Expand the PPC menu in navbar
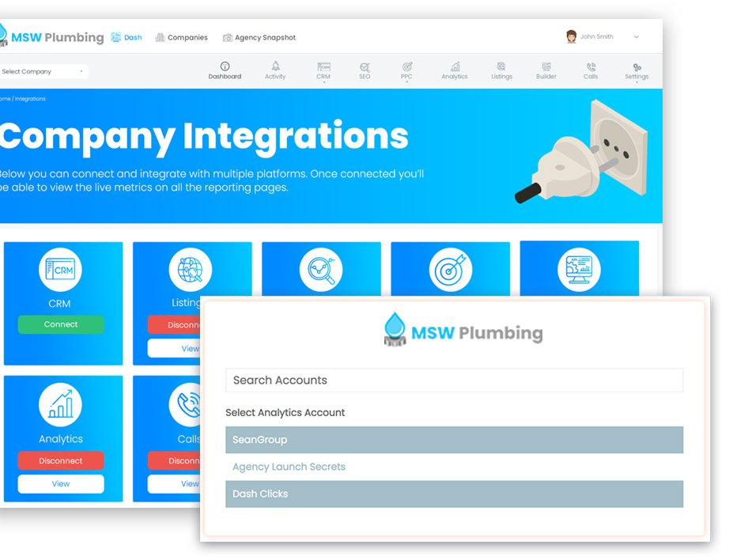Image resolution: width=733 pixels, height=560 pixels. click(407, 71)
